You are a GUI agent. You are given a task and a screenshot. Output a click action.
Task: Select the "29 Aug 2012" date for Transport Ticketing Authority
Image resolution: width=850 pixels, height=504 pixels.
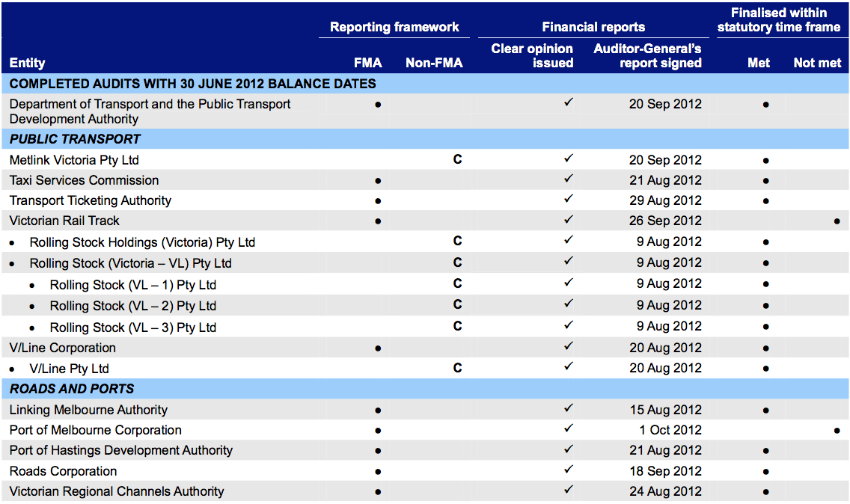[665, 200]
